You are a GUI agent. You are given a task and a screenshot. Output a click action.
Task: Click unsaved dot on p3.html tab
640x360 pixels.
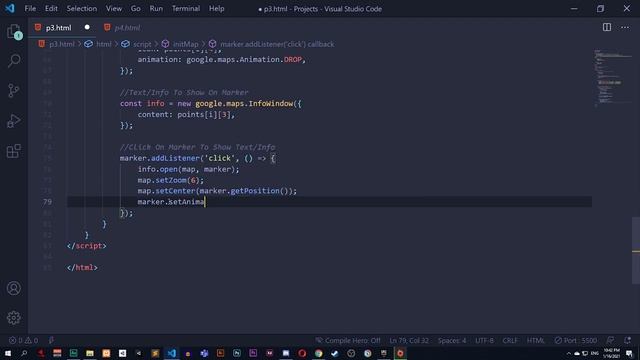click(87, 27)
